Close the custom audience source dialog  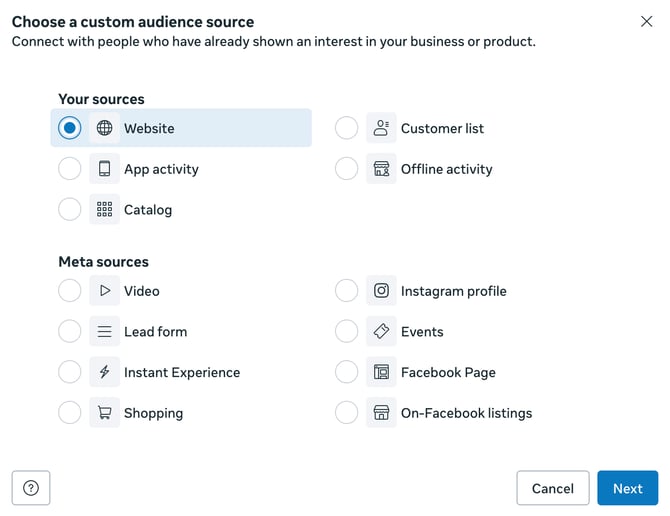(646, 21)
